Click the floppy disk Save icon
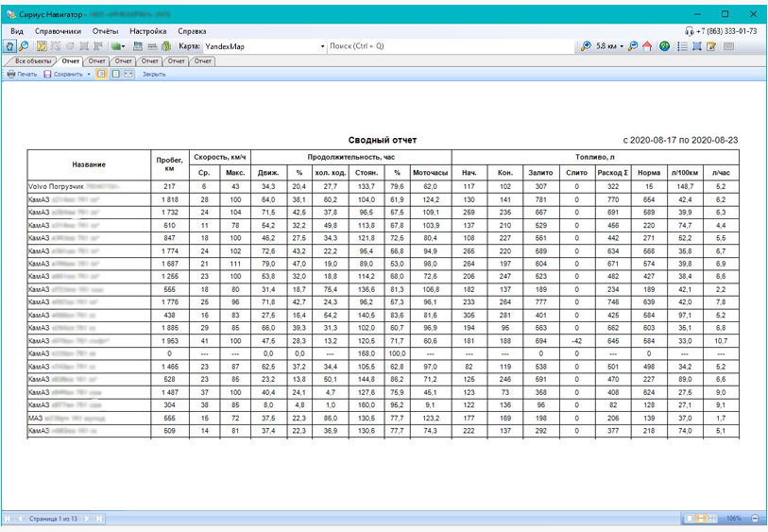The image size is (768, 532). tap(47, 73)
